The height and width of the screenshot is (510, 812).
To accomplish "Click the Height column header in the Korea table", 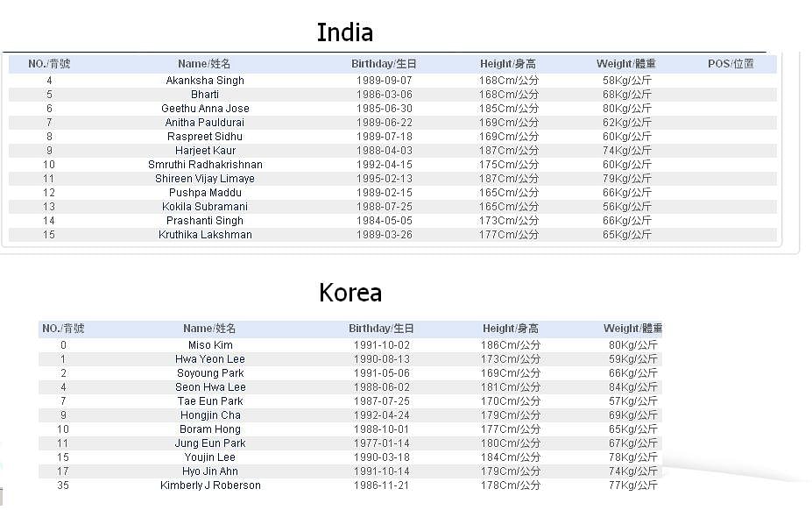I will point(511,329).
